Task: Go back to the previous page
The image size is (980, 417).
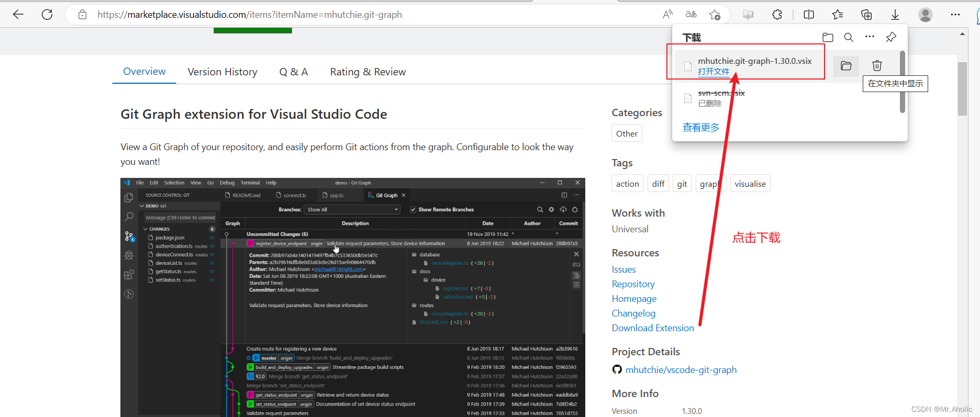Action: 18,15
